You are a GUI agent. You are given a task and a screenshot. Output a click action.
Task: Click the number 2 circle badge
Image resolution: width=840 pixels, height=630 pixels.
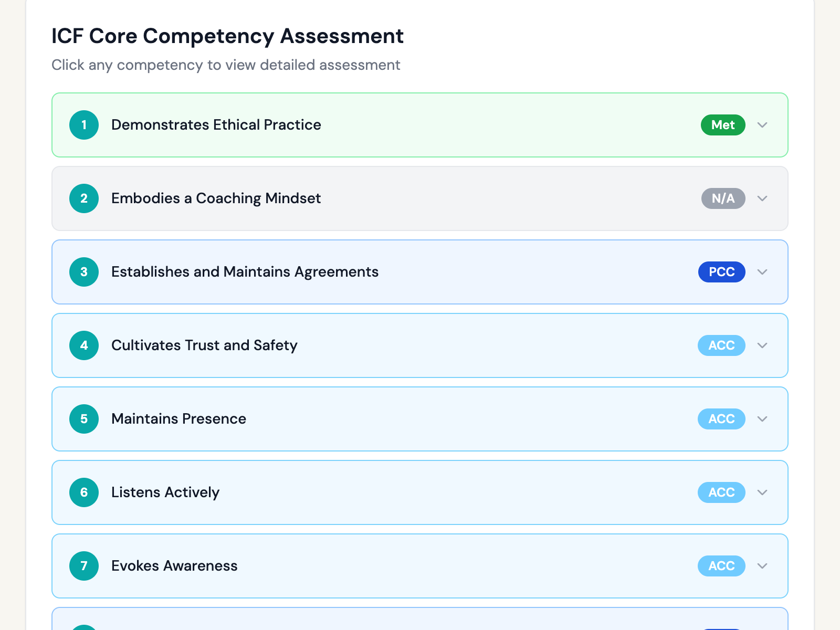click(84, 198)
